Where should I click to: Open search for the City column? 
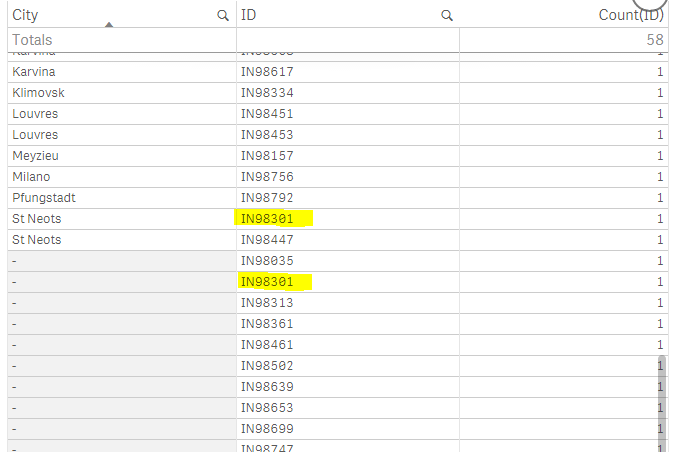tap(222, 15)
